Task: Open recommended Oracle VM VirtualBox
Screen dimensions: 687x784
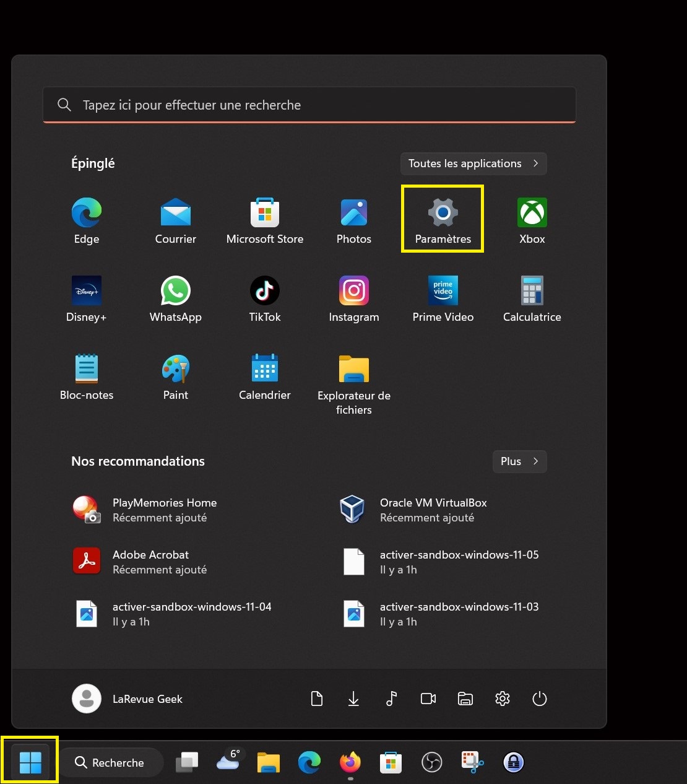Action: 433,510
